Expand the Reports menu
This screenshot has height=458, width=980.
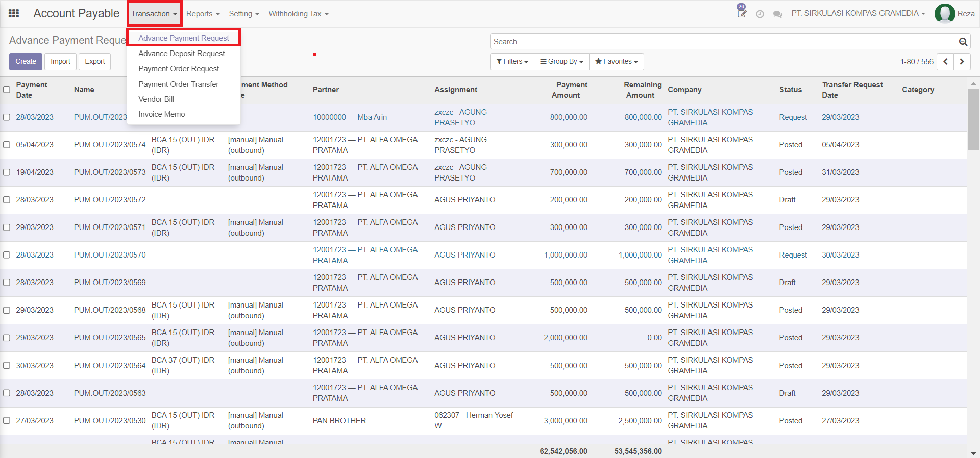coord(203,14)
